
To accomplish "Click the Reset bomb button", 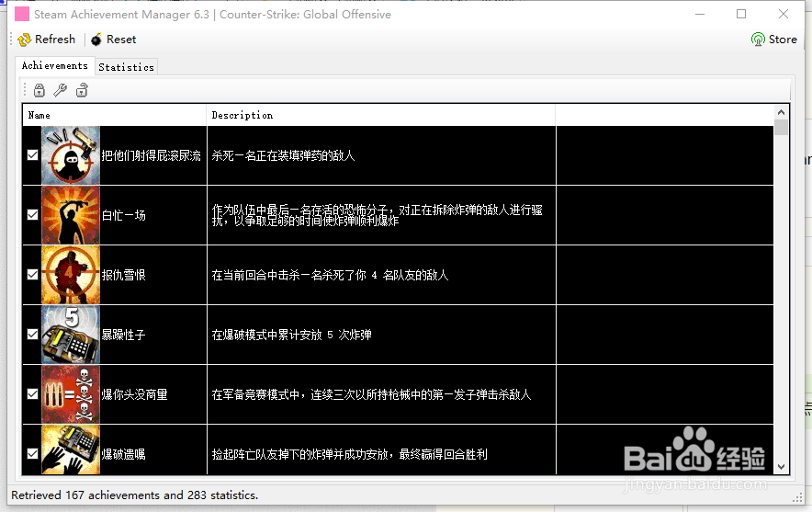I will tap(113, 40).
